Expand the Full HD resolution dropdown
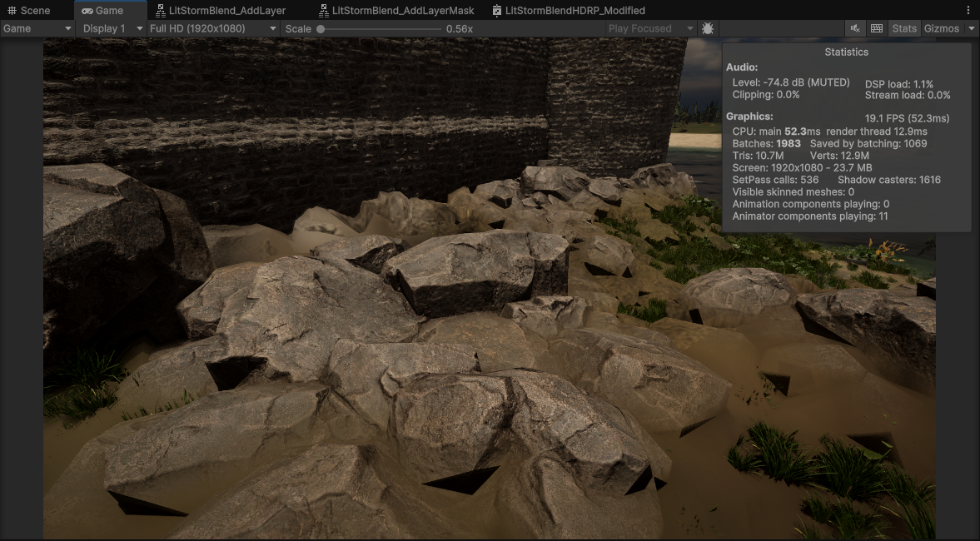This screenshot has height=541, width=980. (212, 28)
